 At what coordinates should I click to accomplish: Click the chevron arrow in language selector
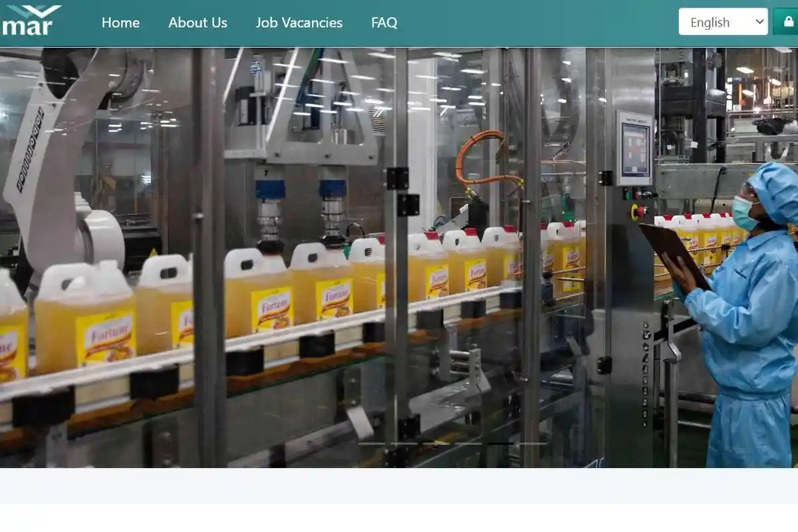pyautogui.click(x=759, y=22)
